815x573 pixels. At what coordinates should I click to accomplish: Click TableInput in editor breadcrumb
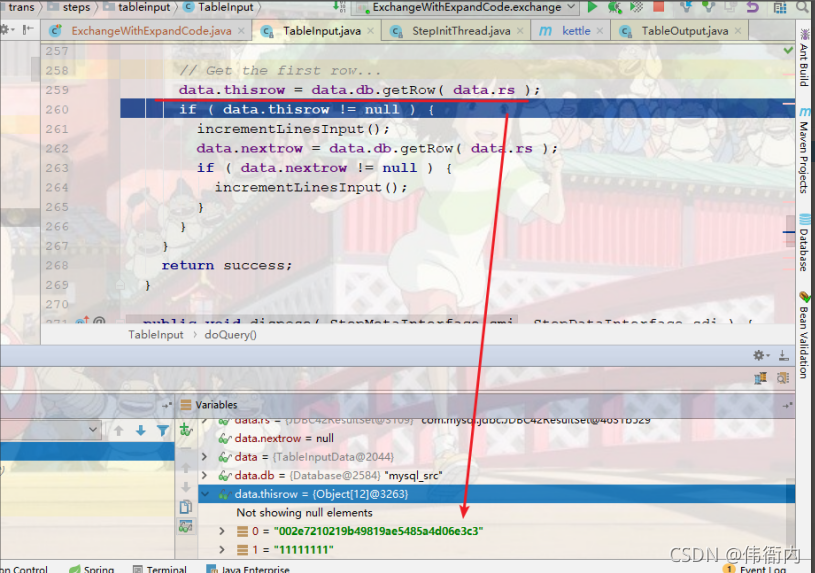point(155,335)
